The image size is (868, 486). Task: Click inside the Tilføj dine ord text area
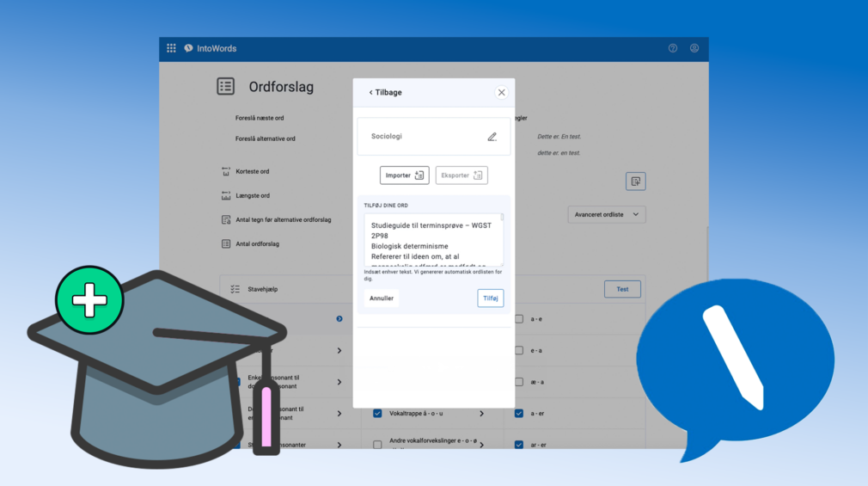point(432,240)
